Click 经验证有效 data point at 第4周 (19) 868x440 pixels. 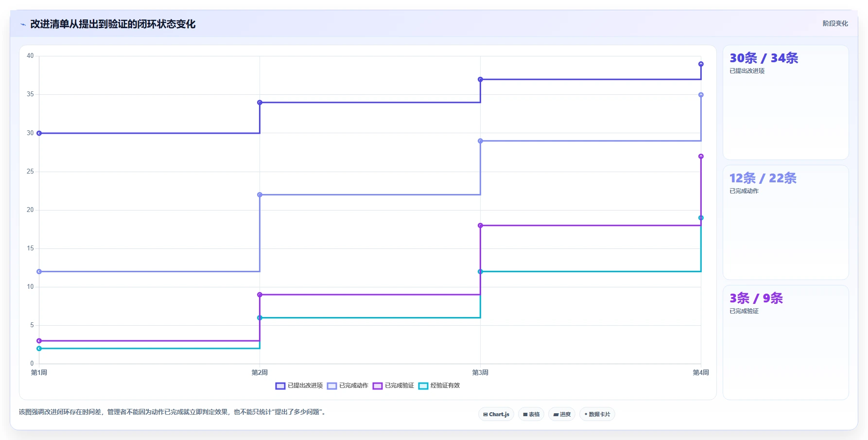tap(701, 218)
